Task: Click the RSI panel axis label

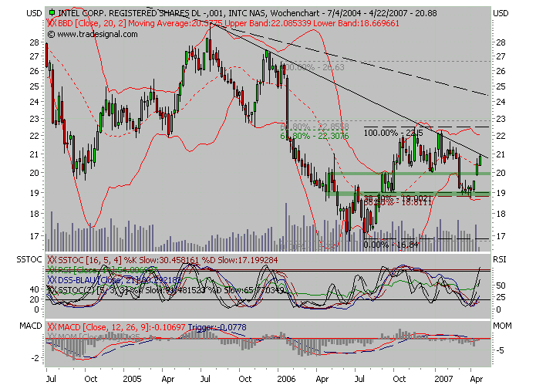Action: coord(500,259)
